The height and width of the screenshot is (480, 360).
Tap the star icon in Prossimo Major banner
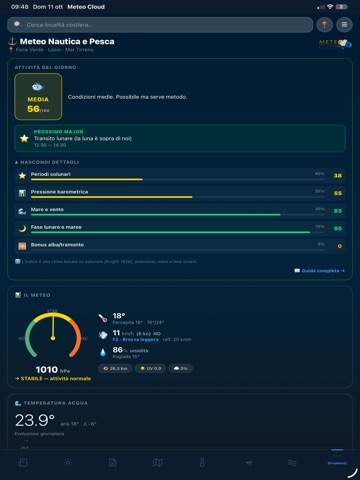click(24, 138)
